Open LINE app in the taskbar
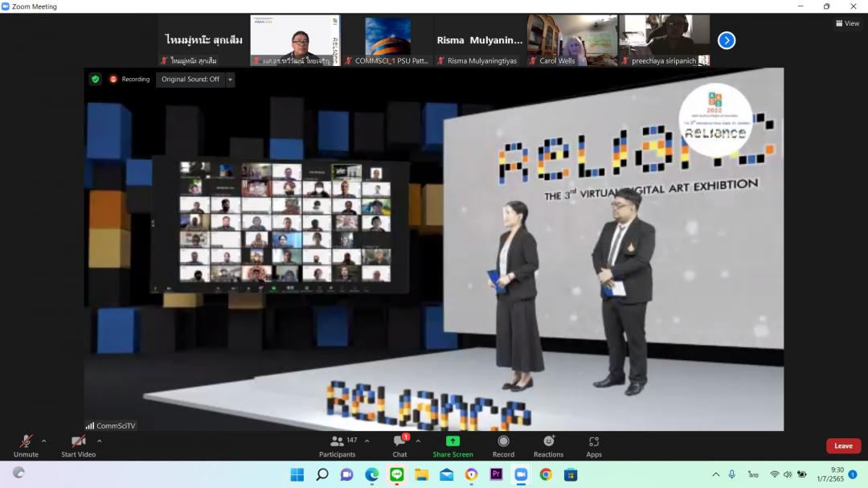868x488 pixels. click(396, 474)
